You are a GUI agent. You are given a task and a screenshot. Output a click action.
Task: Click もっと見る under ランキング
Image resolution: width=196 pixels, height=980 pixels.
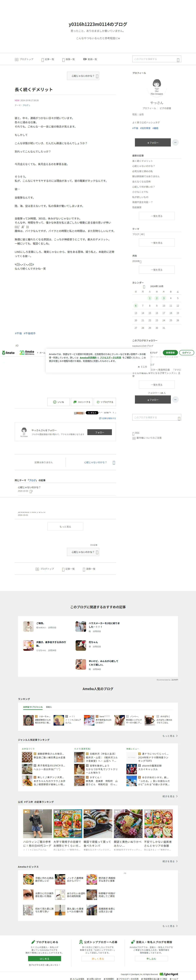click(x=170, y=736)
